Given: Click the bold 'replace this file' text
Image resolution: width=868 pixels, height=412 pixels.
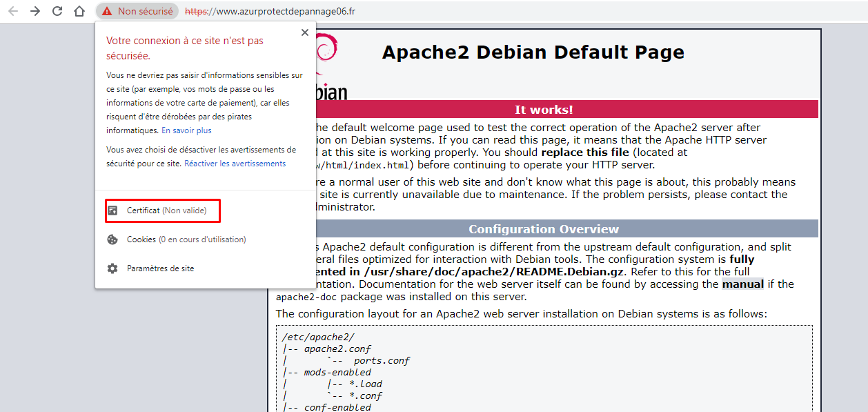Looking at the screenshot, I should coord(585,153).
